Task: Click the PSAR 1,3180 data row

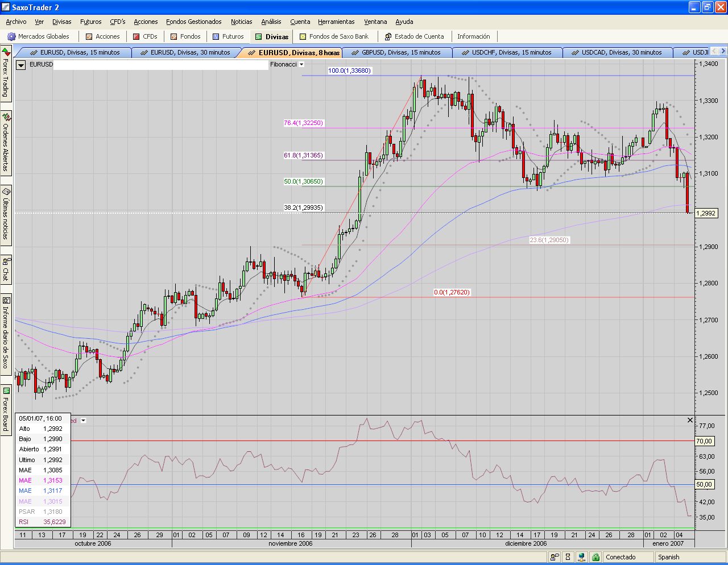Action: point(43,512)
